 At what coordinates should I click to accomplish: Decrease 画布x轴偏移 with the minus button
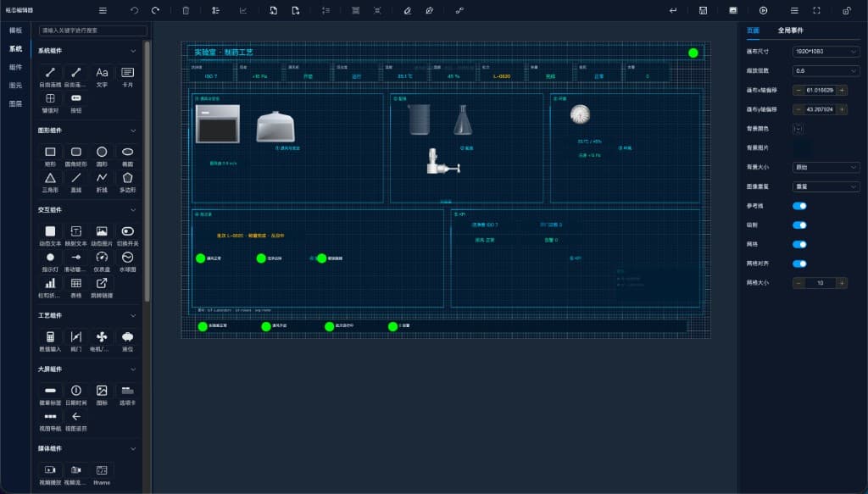[x=798, y=90]
